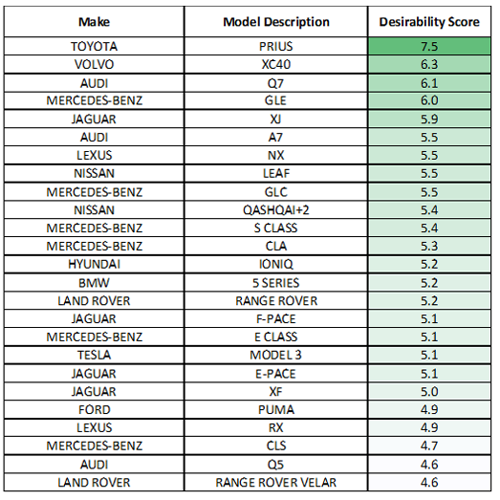Click the XC40 model cell
This screenshot has width=500, height=500.
click(x=276, y=64)
